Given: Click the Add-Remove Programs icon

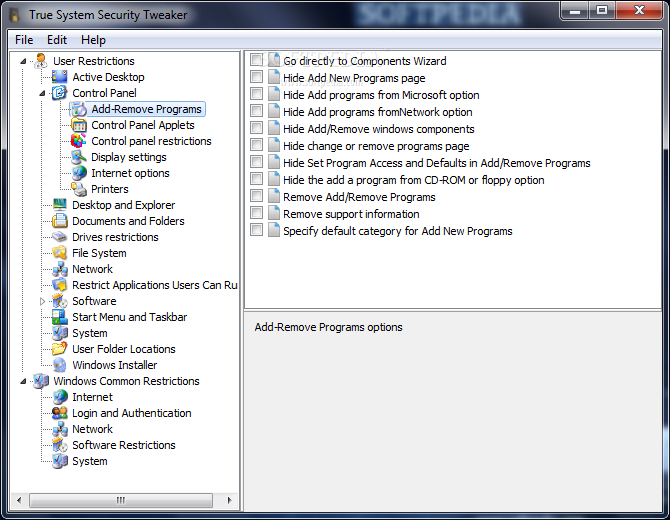Looking at the screenshot, I should [x=79, y=109].
